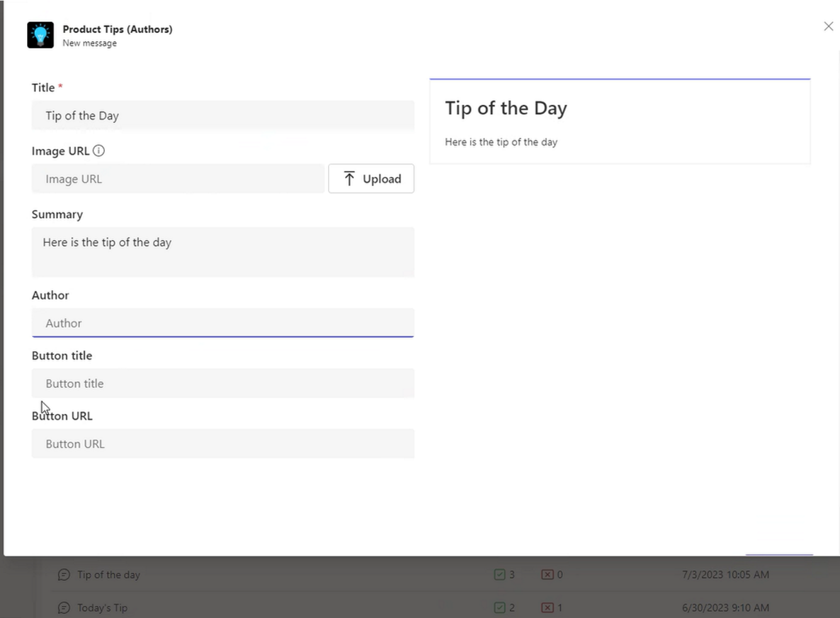Focus the Author input field
840x618 pixels.
(x=223, y=323)
